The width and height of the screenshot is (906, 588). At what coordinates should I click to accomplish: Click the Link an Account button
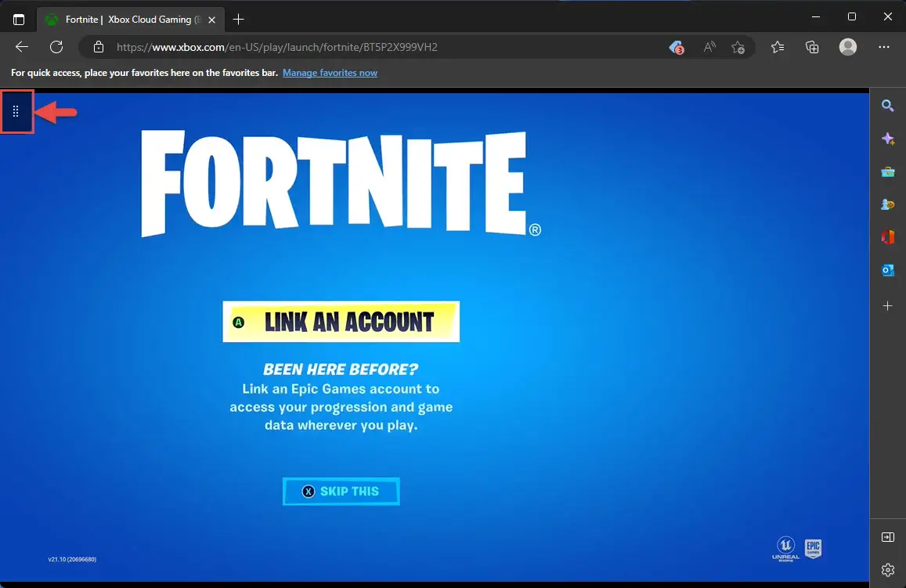pos(341,322)
